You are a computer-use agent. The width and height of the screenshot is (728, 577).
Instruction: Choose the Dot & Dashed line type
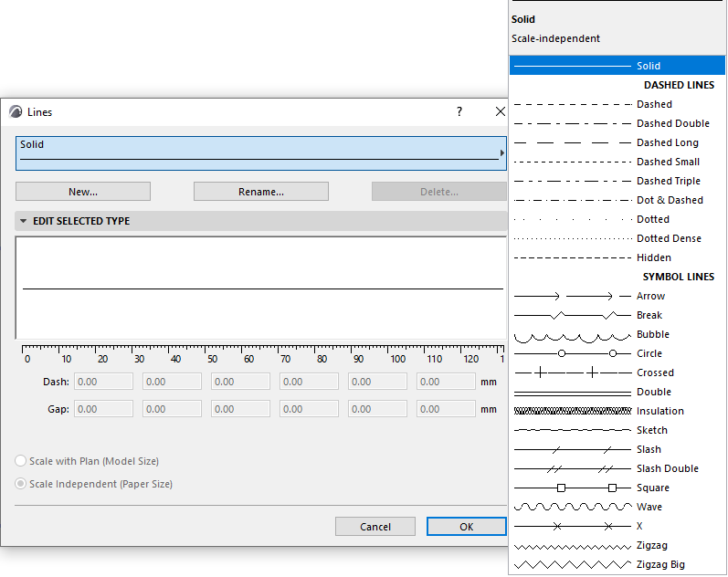click(617, 200)
